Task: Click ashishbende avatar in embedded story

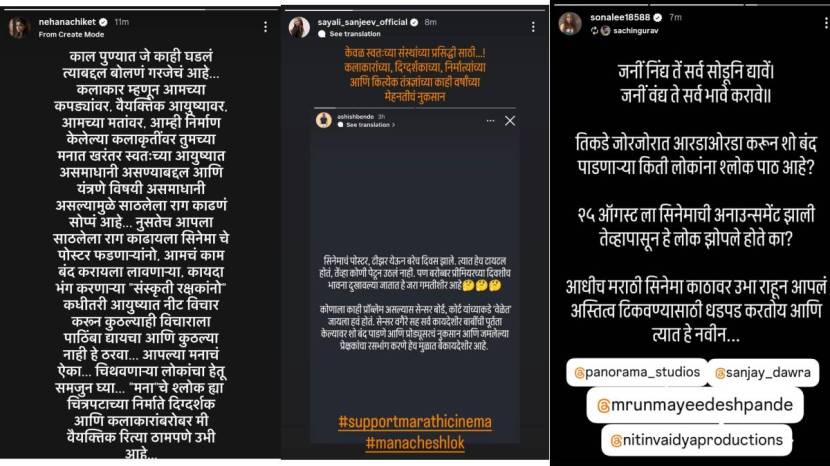Action: coord(324,120)
